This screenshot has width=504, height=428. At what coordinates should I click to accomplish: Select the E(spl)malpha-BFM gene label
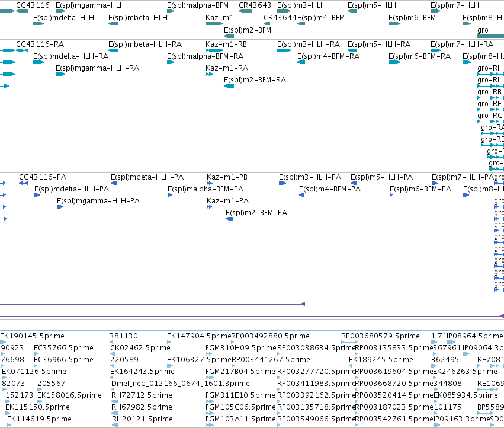pos(198,5)
